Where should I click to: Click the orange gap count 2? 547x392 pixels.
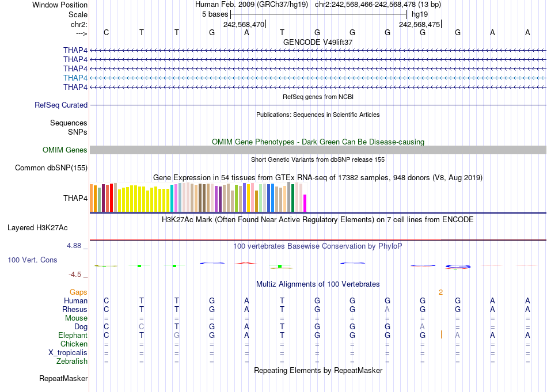440,292
